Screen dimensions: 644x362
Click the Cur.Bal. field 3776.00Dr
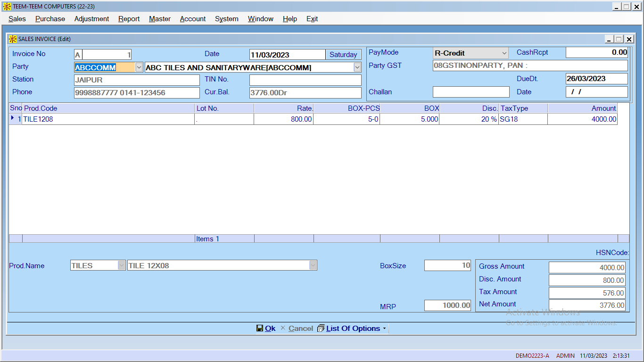[x=305, y=93]
